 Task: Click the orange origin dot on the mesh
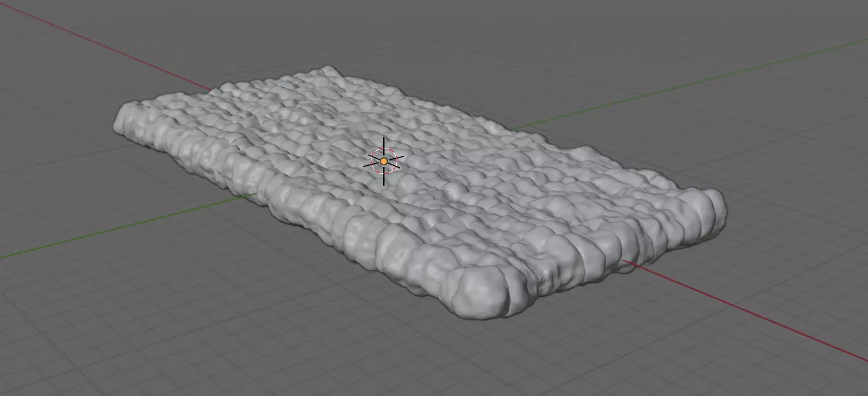[384, 161]
